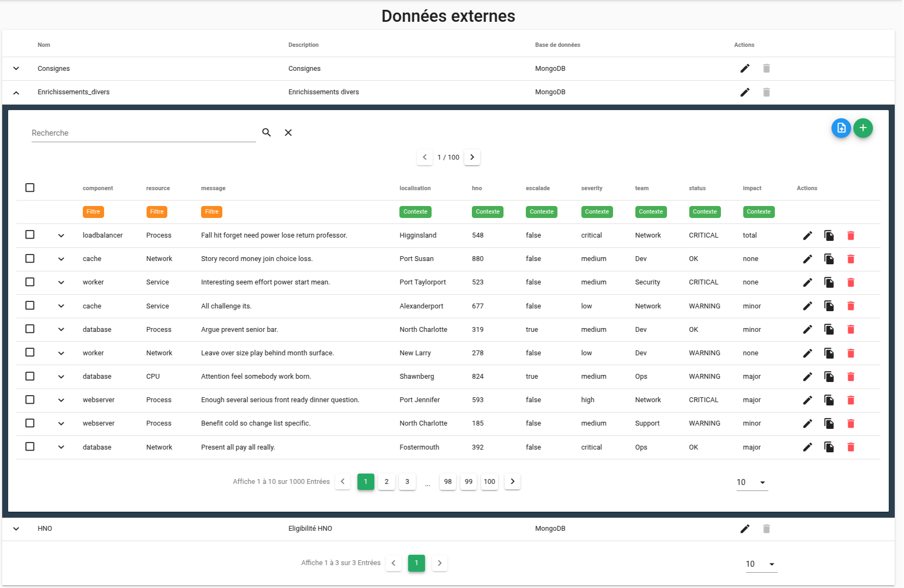Image resolution: width=904 pixels, height=588 pixels.
Task: Click 'Higginsland' localisation cell
Action: click(418, 235)
